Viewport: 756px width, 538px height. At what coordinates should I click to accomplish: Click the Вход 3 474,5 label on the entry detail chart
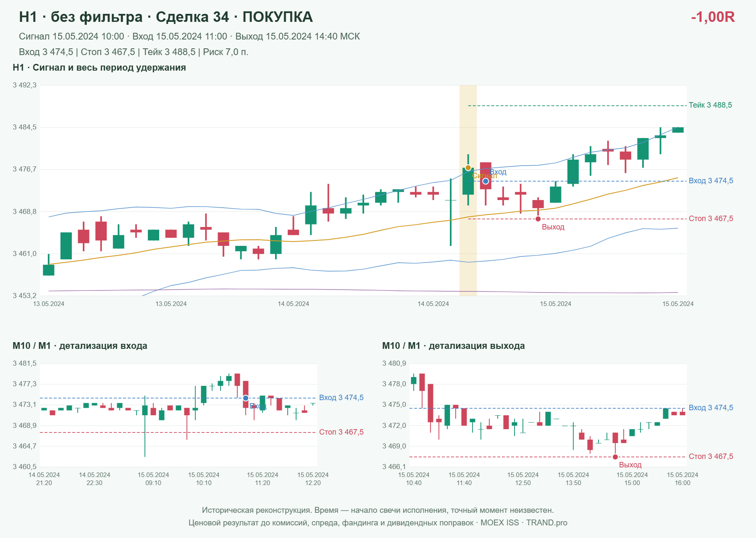pyautogui.click(x=341, y=398)
